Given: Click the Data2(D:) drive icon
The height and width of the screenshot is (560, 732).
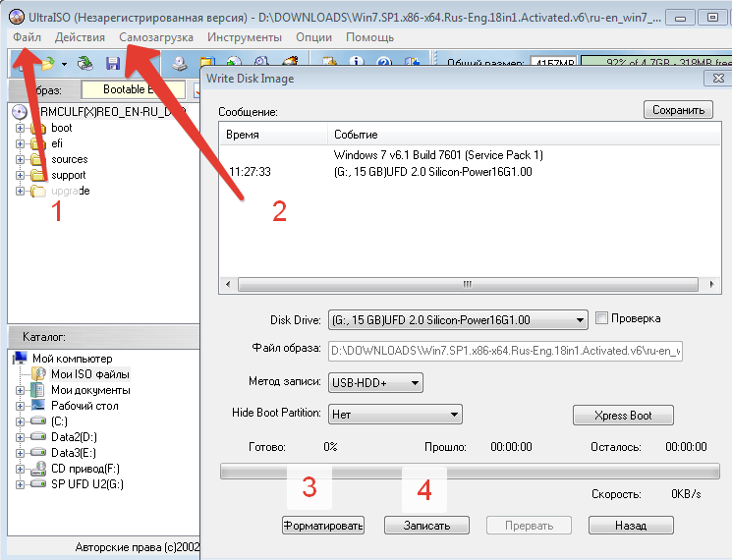Looking at the screenshot, I should [x=37, y=437].
